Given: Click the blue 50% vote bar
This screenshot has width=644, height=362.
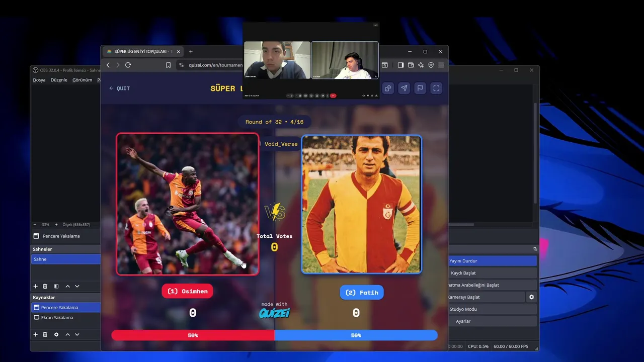Looking at the screenshot, I should [356, 335].
